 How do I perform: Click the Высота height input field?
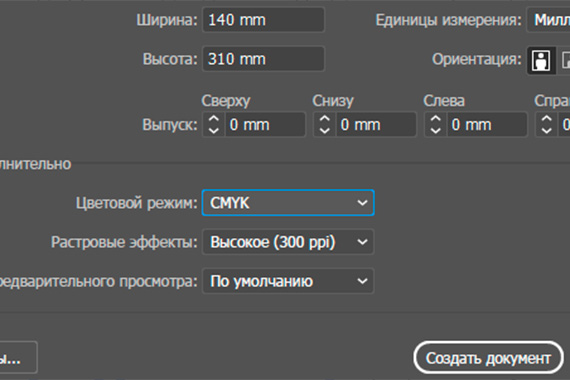[x=263, y=59]
